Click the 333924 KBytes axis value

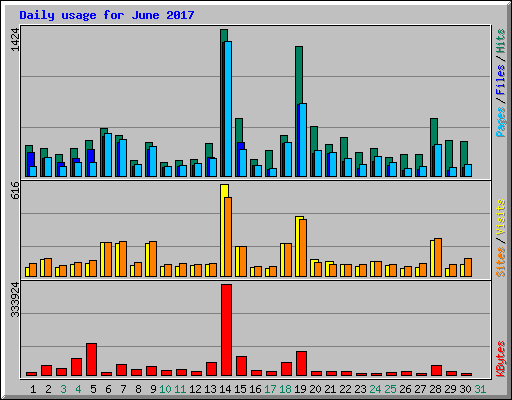click(x=15, y=299)
